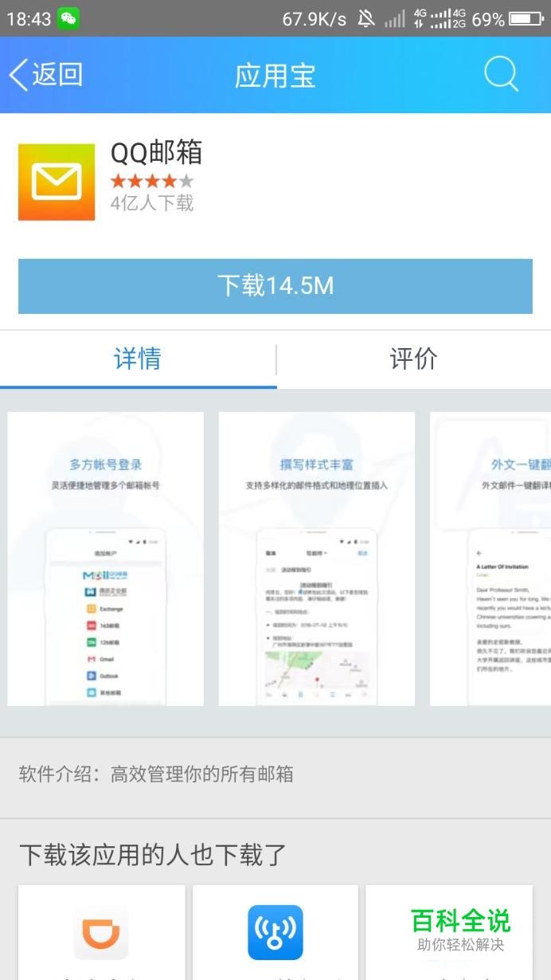551x980 pixels.
Task: Open the 多方帐号登录 screenshot
Action: pos(105,559)
